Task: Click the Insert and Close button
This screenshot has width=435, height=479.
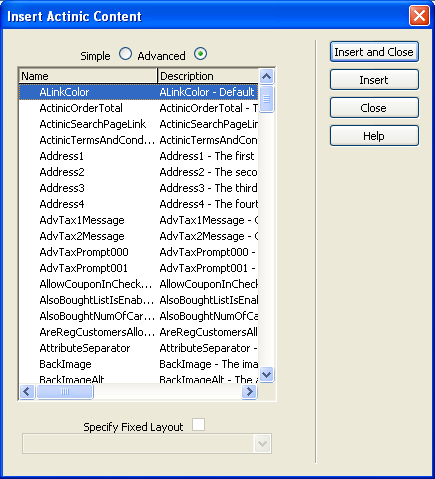Action: 374,52
